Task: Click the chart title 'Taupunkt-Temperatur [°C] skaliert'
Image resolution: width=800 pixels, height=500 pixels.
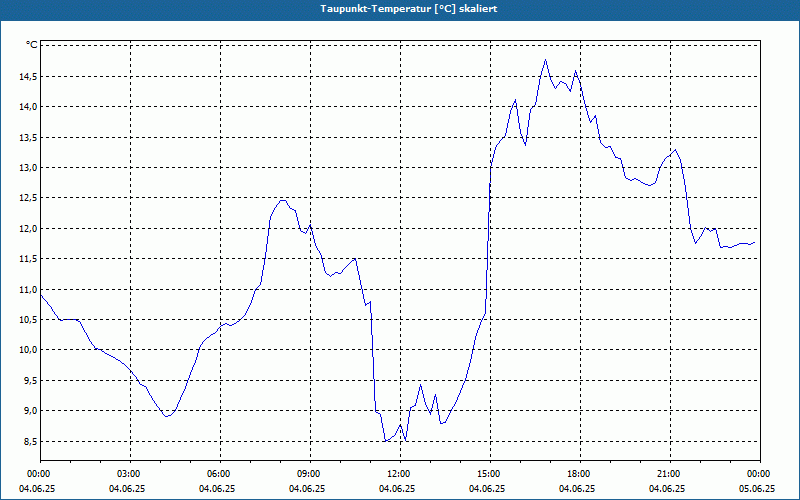Action: click(x=409, y=9)
